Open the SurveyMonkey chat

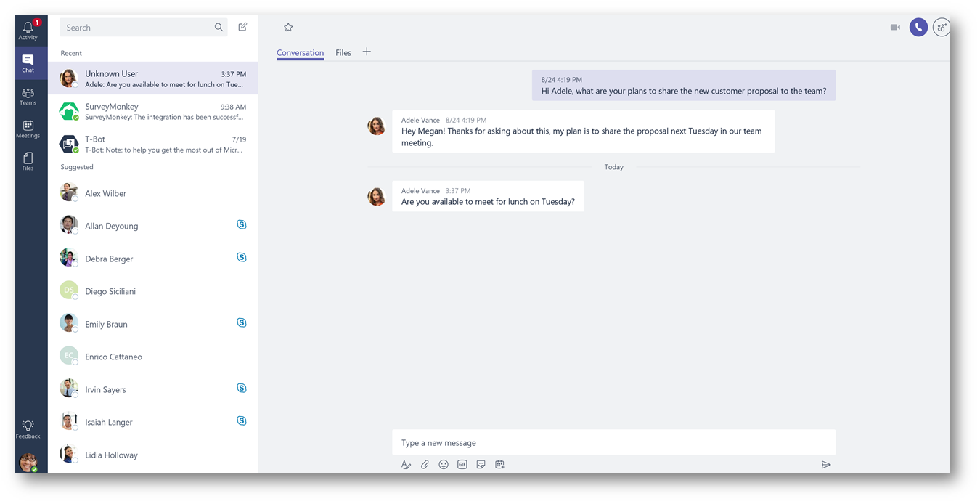point(153,111)
